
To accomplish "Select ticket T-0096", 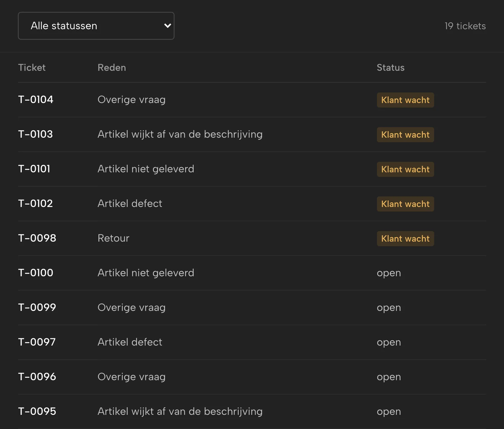I will [x=37, y=377].
